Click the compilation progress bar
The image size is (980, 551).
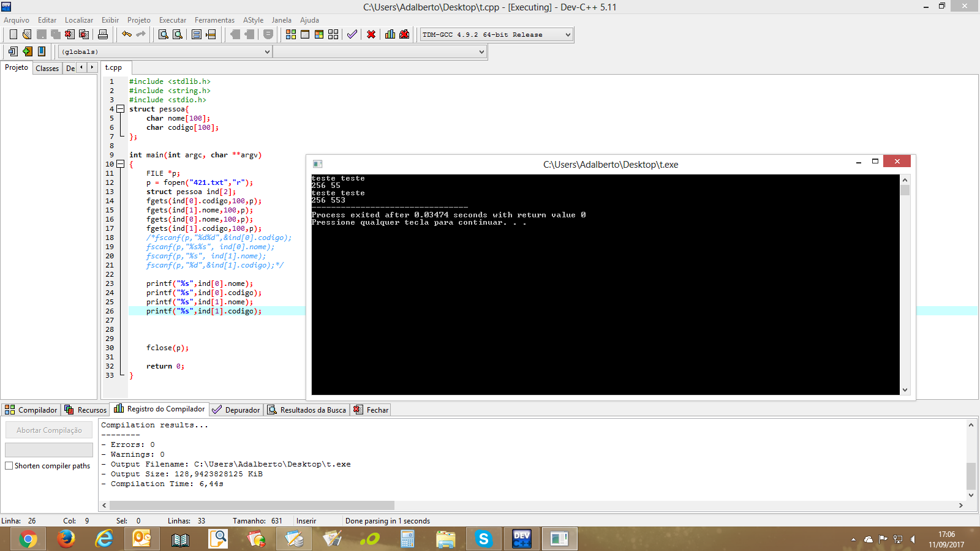[x=49, y=450]
